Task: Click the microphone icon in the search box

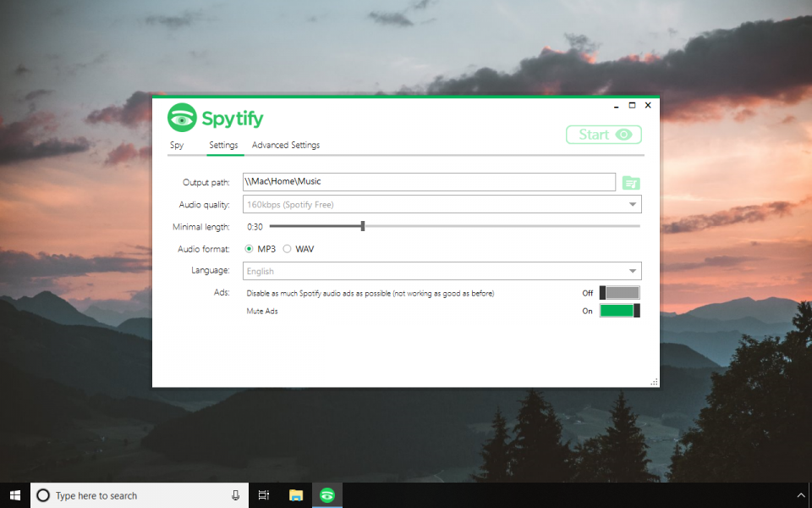Action: (x=236, y=495)
